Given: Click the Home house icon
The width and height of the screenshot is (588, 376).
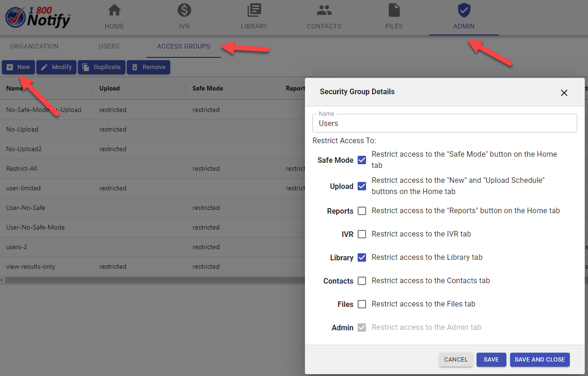Looking at the screenshot, I should click(x=114, y=10).
